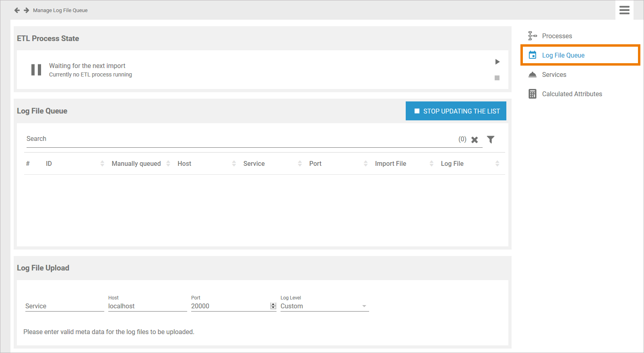Open Processes in the sidebar
The image size is (644, 353).
[x=557, y=36]
